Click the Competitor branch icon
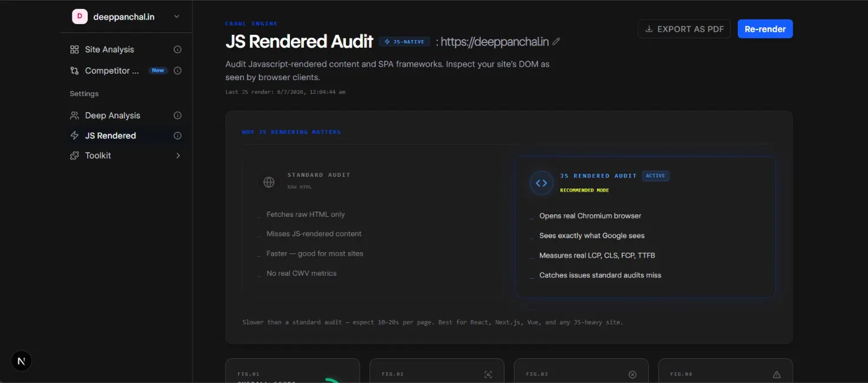Screen dimensions: 868x383 point(74,71)
